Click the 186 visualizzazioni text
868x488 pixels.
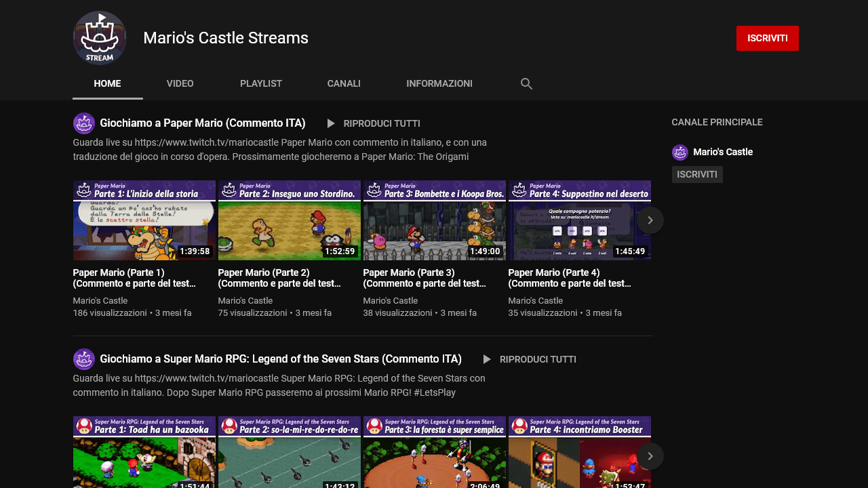[110, 313]
